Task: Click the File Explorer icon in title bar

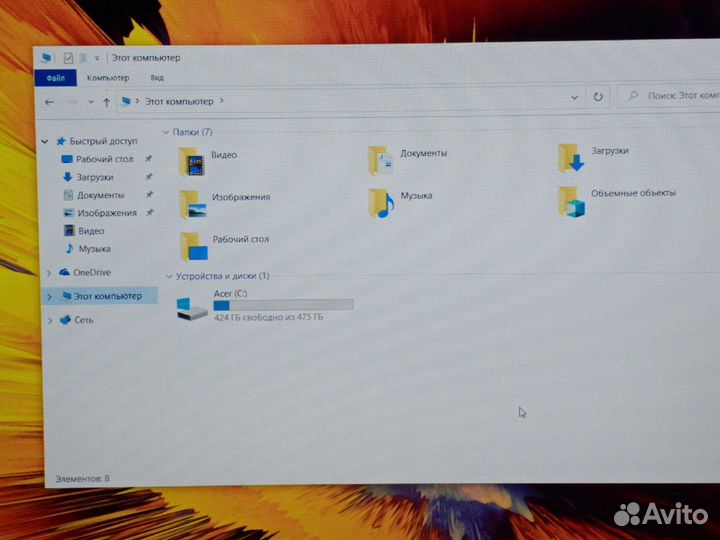Action: 46,58
